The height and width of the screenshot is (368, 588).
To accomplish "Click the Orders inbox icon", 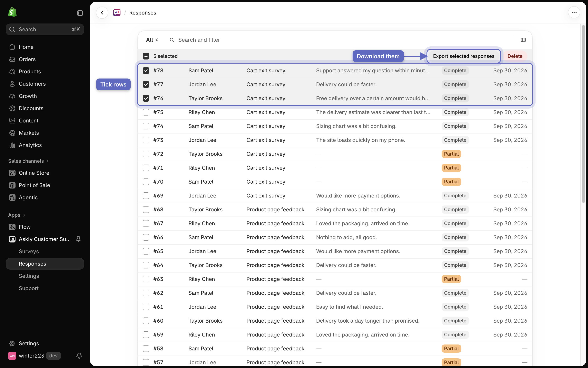I will [12, 59].
